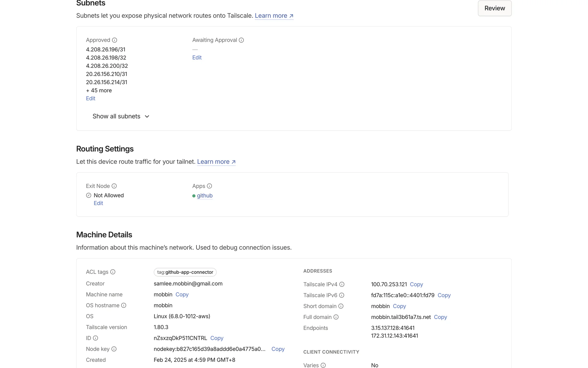588x368 pixels.
Task: Click info icon beside Awaiting Approval
Action: point(241,40)
